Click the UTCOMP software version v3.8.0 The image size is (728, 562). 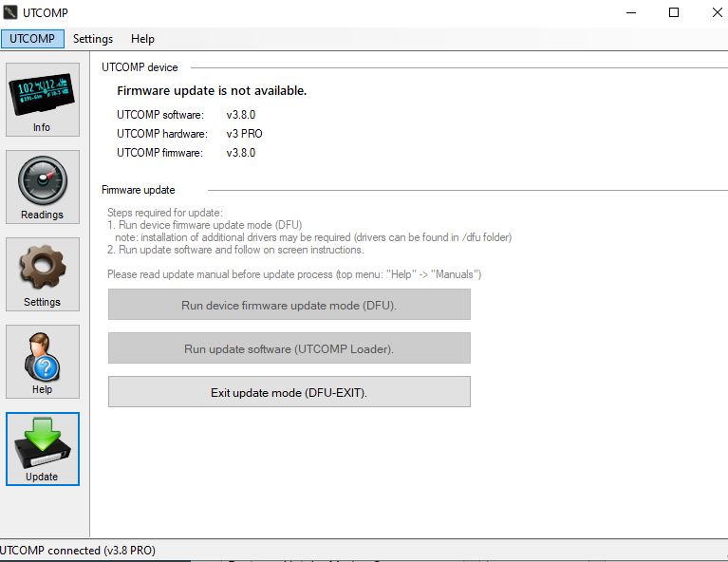point(241,115)
